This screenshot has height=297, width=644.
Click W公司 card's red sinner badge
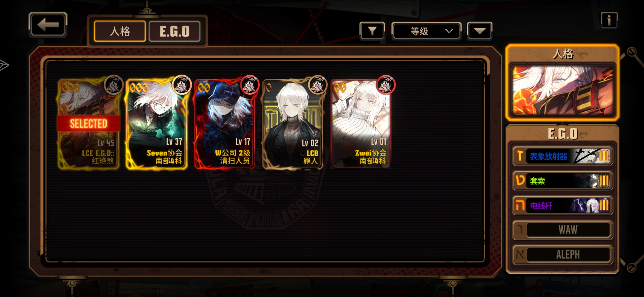pyautogui.click(x=250, y=85)
